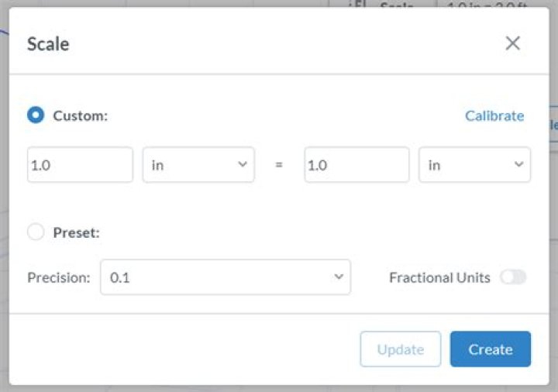Screen dimensions: 558x392
Task: Click the chevron arrow of right unit selector
Action: [518, 164]
